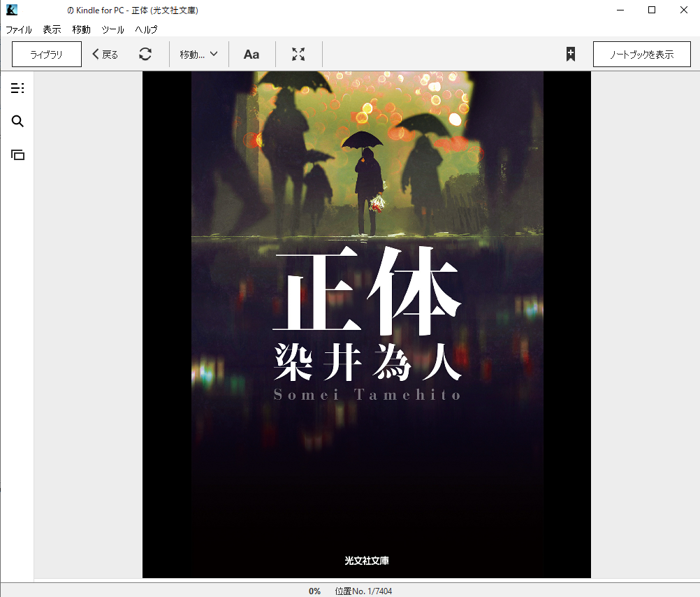Open the table of contents sidebar icon
Viewport: 700px width, 597px height.
click(x=17, y=88)
